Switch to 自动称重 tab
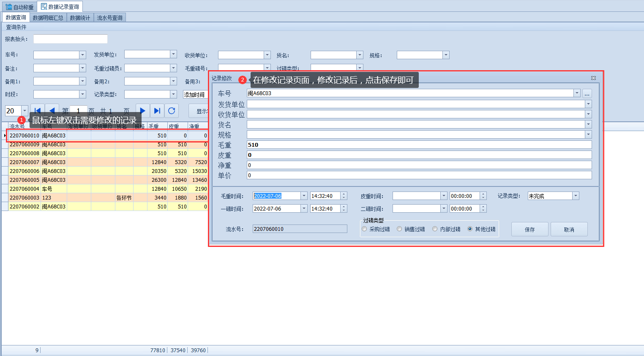644x356 pixels. [20, 7]
